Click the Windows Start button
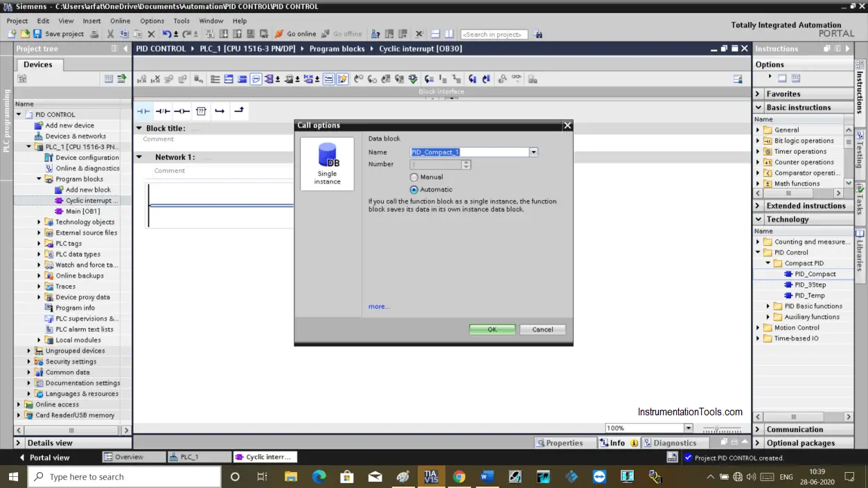 pyautogui.click(x=13, y=476)
